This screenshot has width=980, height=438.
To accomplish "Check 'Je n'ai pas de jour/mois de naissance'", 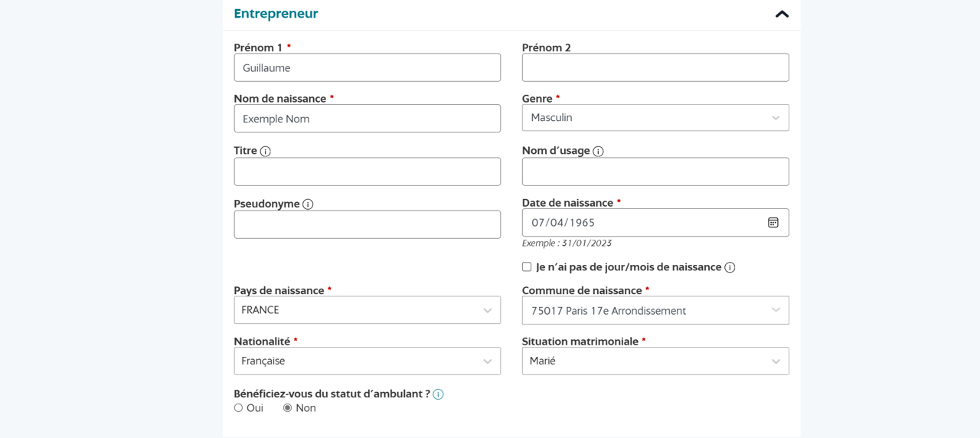I will 527,267.
